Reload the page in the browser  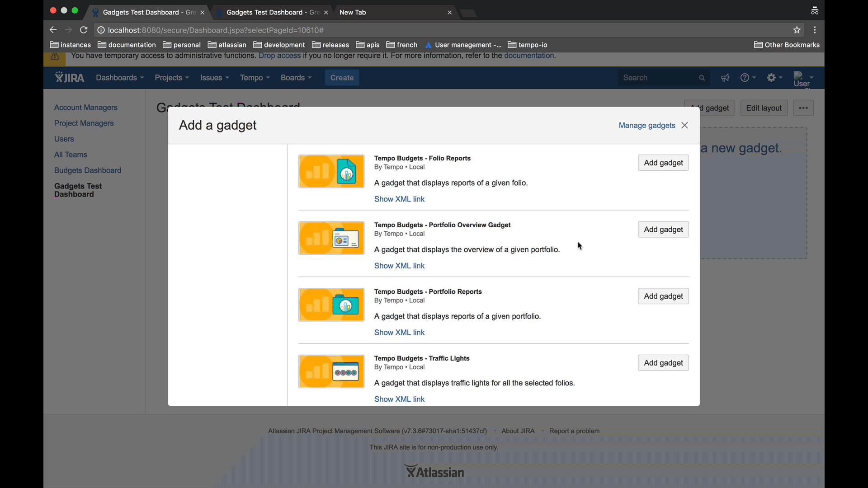[x=84, y=30]
